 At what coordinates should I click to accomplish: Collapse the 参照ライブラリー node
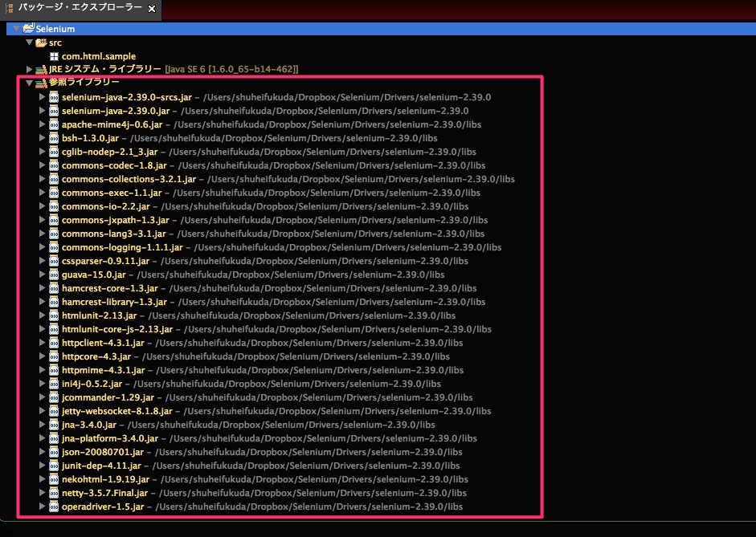(29, 83)
